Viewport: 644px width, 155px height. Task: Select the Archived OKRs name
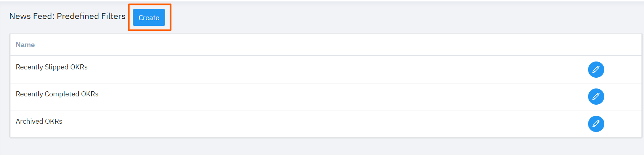tap(39, 122)
